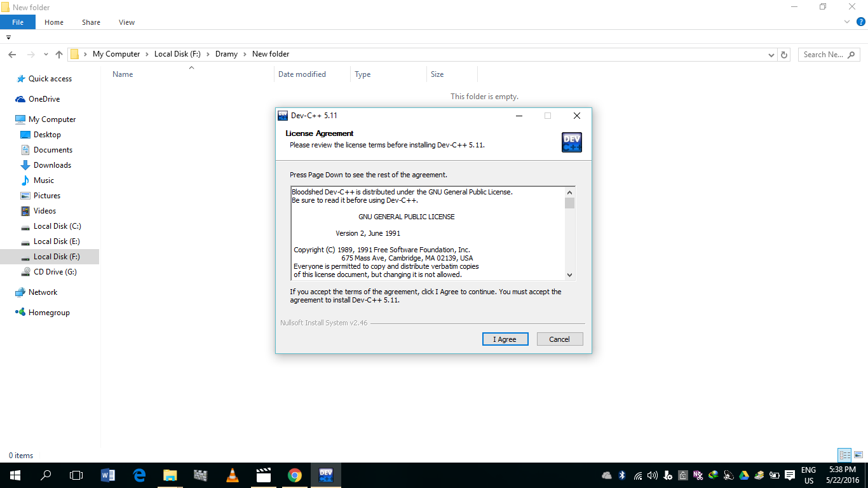Expand breadcrumb chevron after Dramy

(x=245, y=54)
